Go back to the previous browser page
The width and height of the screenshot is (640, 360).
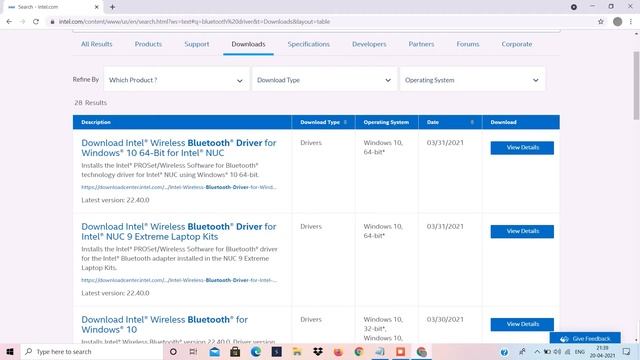pyautogui.click(x=9, y=22)
